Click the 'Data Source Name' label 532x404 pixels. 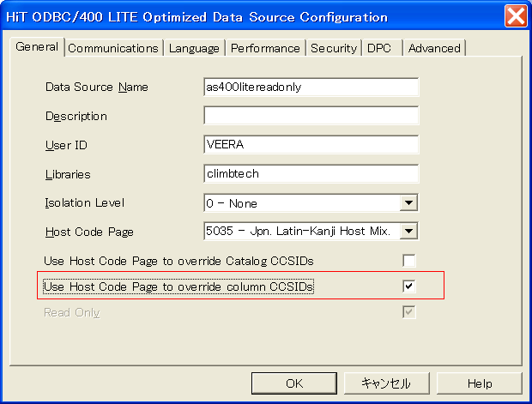[97, 87]
